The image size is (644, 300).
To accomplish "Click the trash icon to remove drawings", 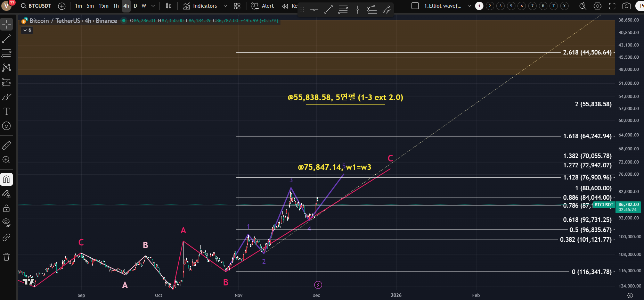I will click(7, 257).
